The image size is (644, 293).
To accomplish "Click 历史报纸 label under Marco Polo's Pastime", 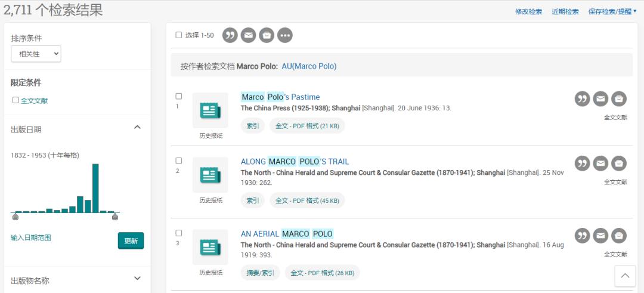I will 211,135.
